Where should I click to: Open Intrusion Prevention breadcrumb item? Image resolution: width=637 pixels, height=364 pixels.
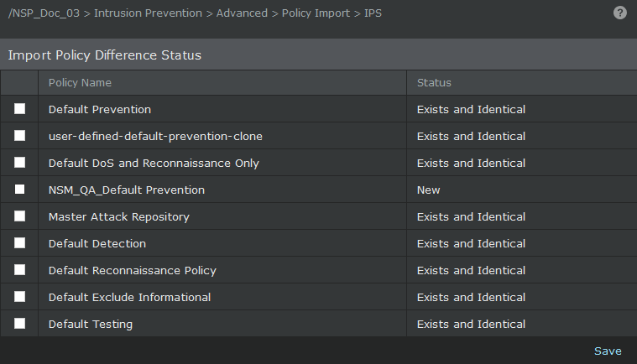coord(148,13)
